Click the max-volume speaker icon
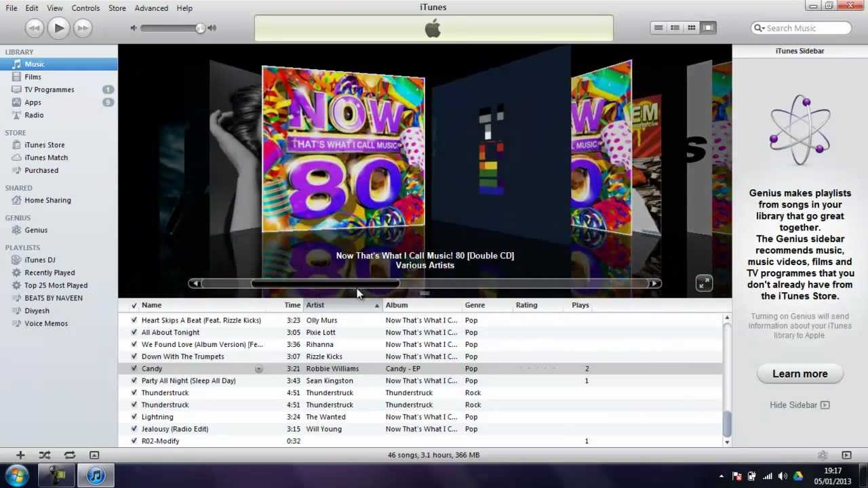This screenshot has height=488, width=868. click(x=212, y=28)
